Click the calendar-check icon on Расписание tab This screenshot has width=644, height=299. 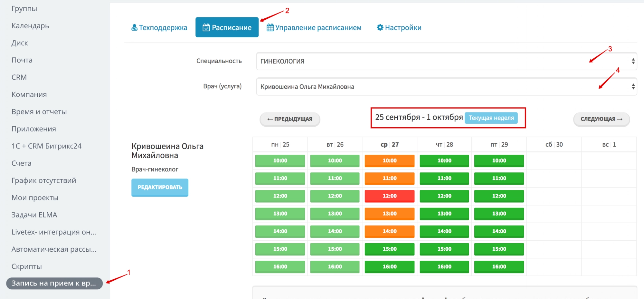tap(206, 28)
